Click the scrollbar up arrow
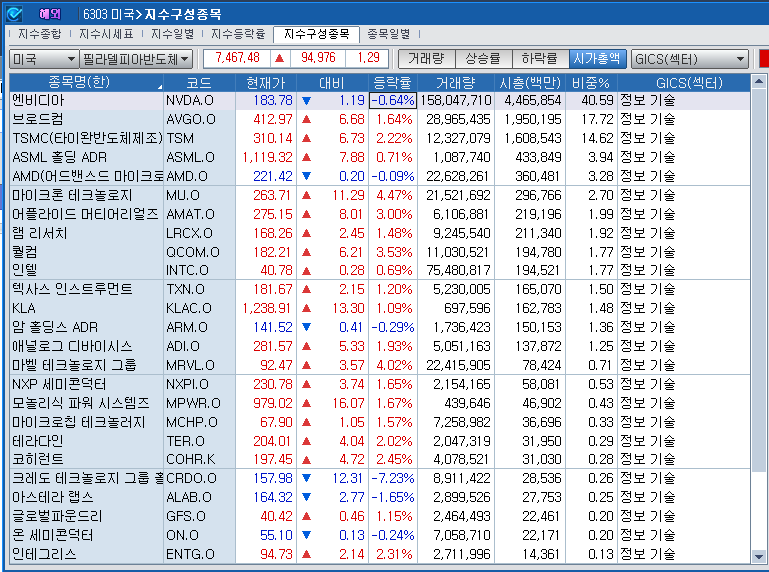Image resolution: width=769 pixels, height=572 pixels. click(759, 81)
